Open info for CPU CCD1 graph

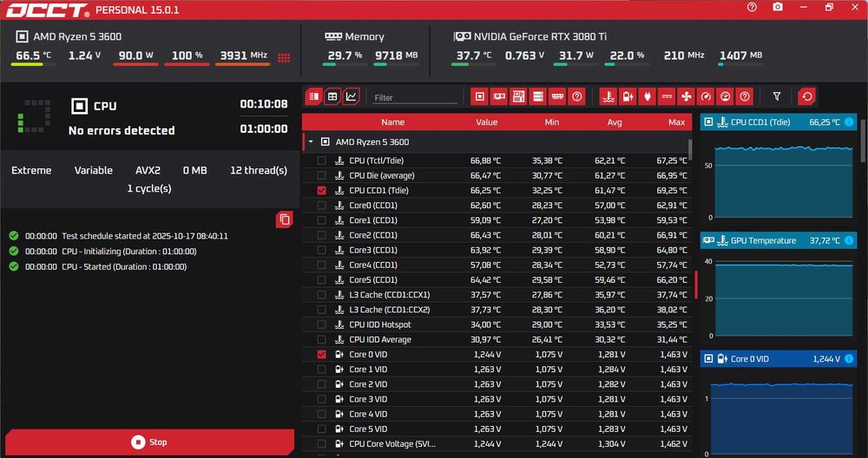click(849, 122)
